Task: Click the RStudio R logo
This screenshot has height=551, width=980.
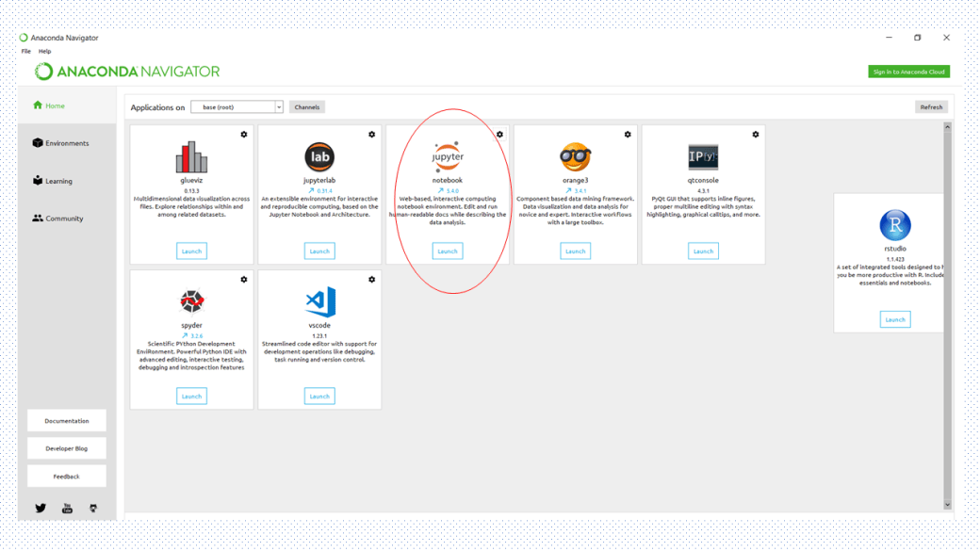Action: pyautogui.click(x=895, y=225)
